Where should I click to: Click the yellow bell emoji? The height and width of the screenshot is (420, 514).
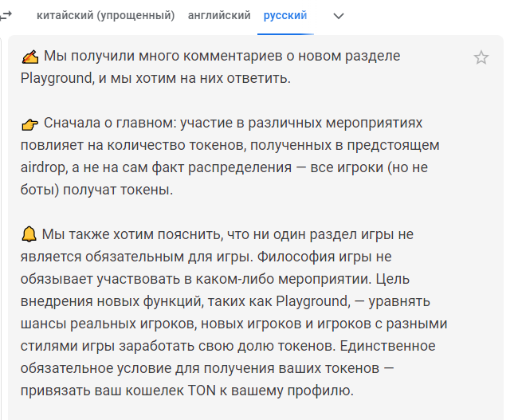tap(29, 234)
